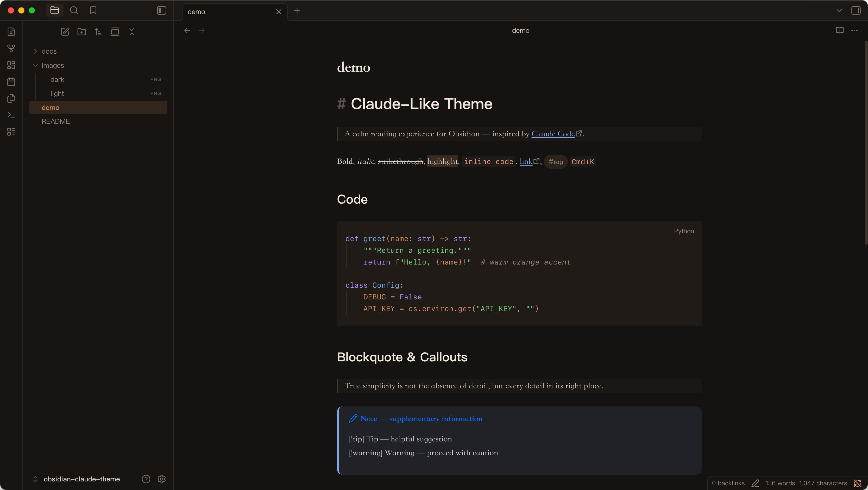Image resolution: width=868 pixels, height=490 pixels.
Task: Click 0 backlinks in status bar
Action: [728, 483]
